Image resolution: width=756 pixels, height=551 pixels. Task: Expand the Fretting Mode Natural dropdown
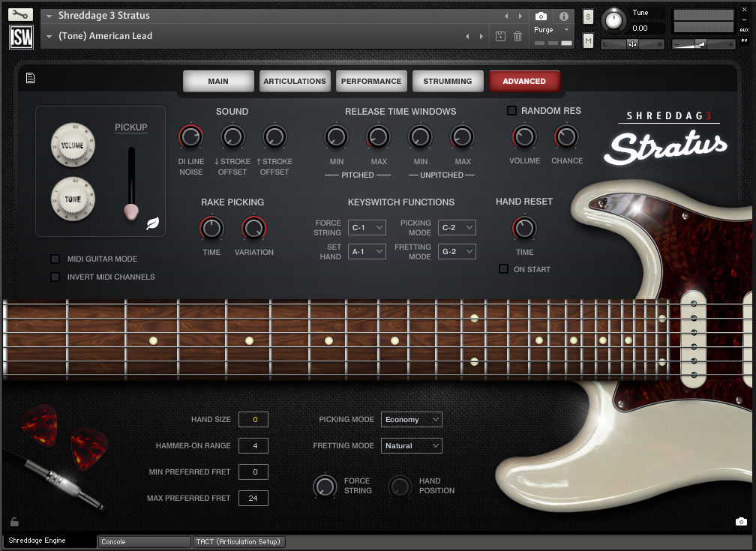point(411,446)
